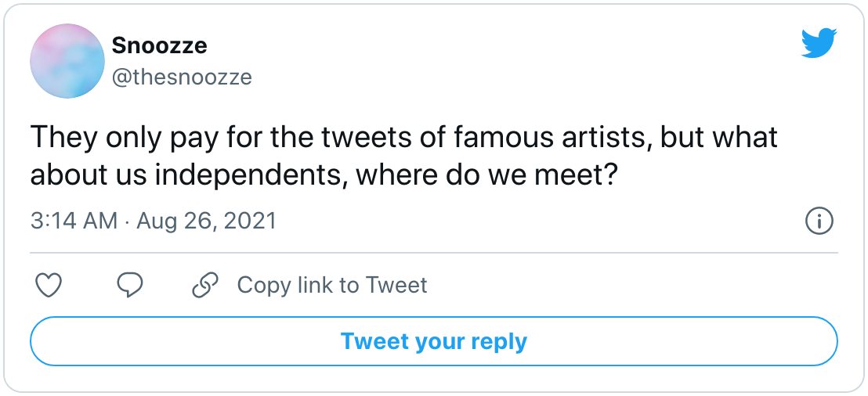Like the tweet with the heart icon
868x396 pixels.
[48, 286]
